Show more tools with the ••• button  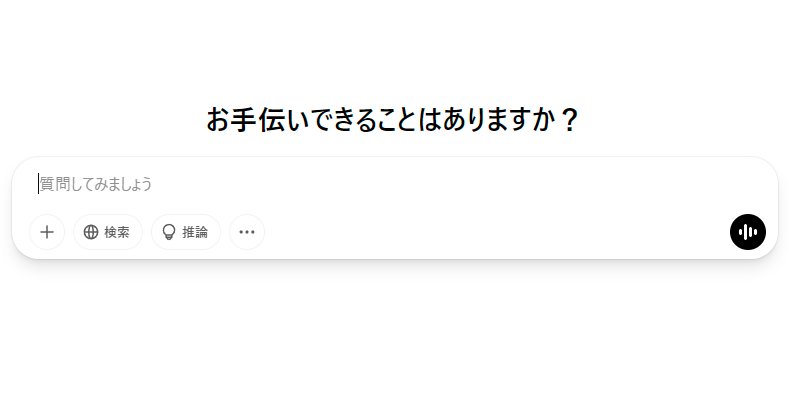tap(247, 232)
